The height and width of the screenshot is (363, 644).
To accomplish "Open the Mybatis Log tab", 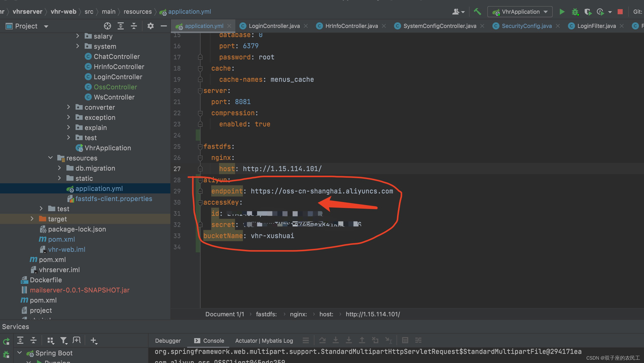I will (277, 341).
